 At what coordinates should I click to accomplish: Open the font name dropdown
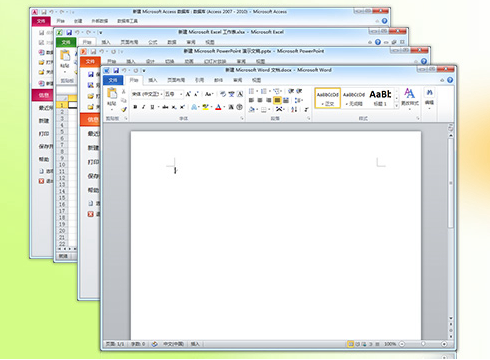(147, 94)
